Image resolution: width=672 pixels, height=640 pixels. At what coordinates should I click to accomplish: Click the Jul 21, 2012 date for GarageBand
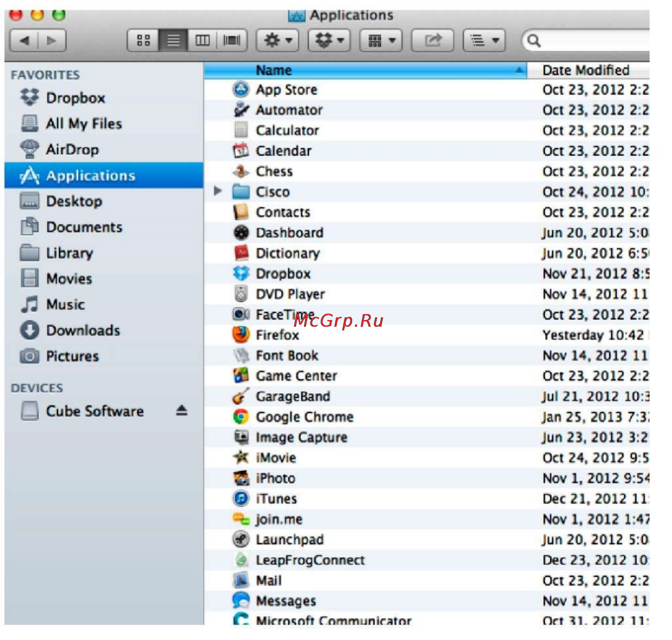pyautogui.click(x=596, y=396)
